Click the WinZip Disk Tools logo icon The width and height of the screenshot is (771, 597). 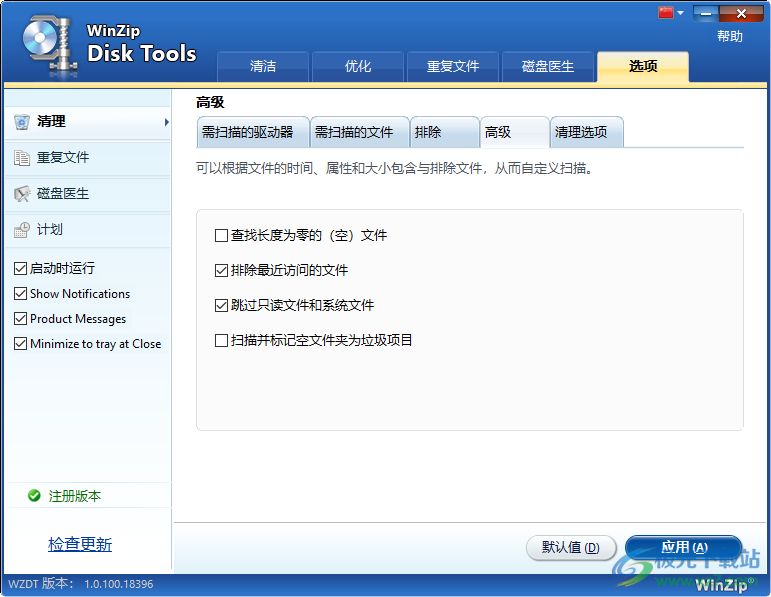tap(50, 45)
